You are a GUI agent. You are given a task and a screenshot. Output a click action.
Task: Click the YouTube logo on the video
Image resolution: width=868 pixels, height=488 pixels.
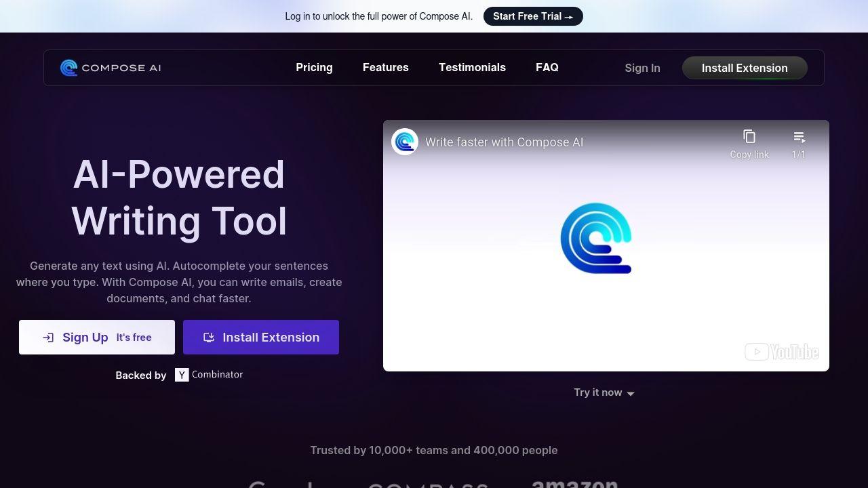[782, 352]
